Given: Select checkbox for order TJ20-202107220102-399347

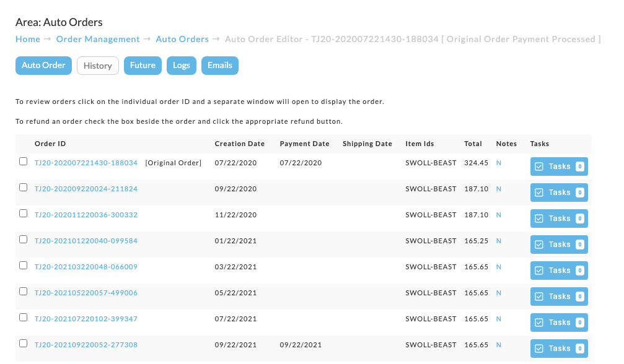Looking at the screenshot, I should [x=23, y=317].
